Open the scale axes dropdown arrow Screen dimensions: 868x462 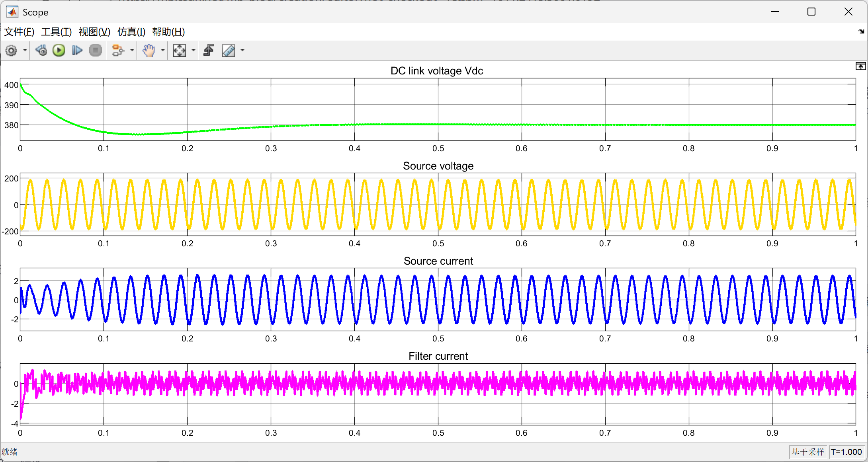point(194,51)
